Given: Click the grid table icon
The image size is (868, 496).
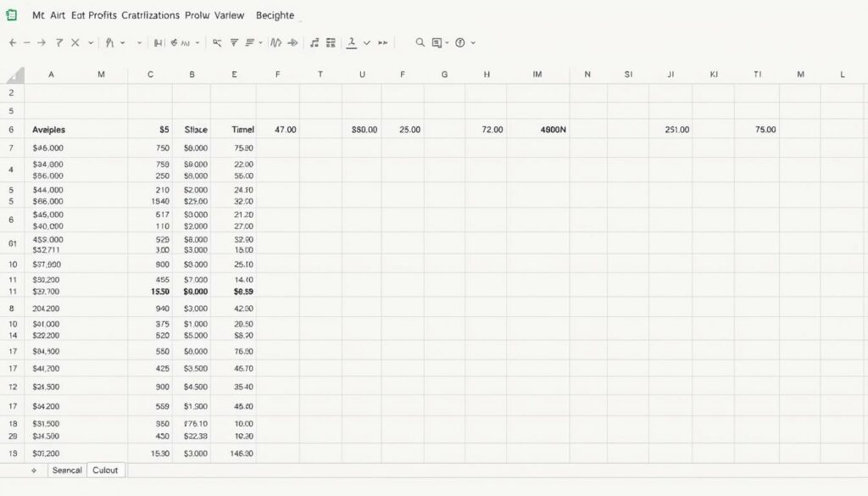Looking at the screenshot, I should [x=331, y=42].
